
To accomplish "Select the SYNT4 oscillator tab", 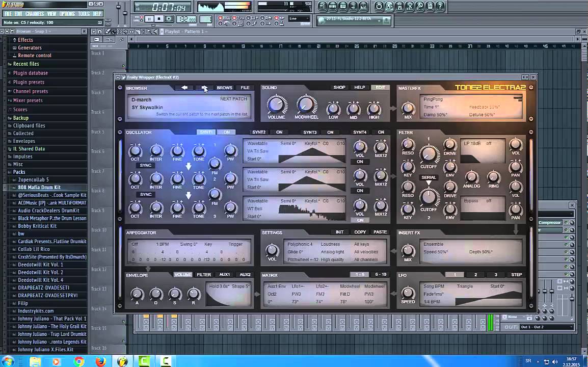I will point(360,132).
